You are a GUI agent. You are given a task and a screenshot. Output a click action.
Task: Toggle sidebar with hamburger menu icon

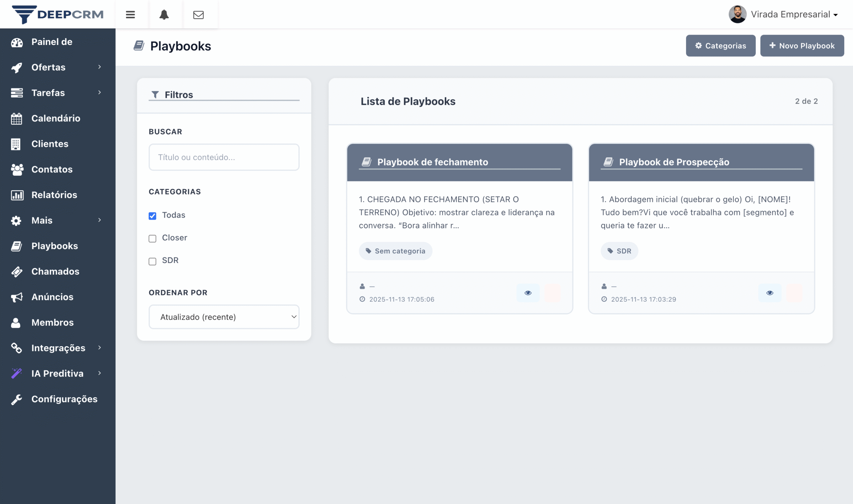(x=131, y=15)
